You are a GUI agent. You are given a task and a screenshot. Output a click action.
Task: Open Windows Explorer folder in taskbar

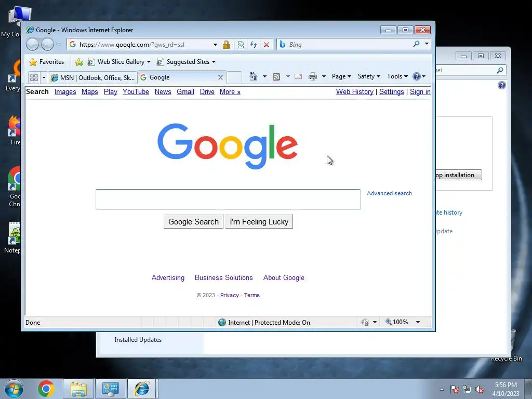pos(78,389)
